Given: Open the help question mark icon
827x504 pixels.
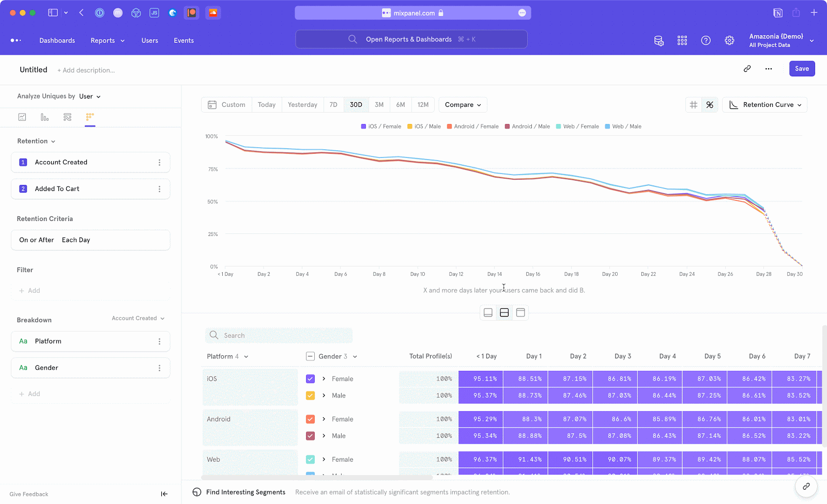Looking at the screenshot, I should point(706,40).
